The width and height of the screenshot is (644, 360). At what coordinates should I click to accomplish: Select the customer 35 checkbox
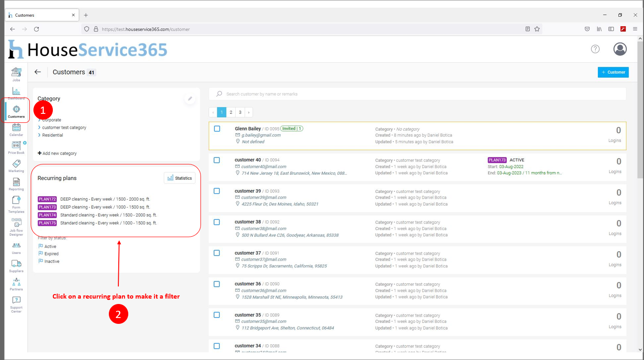point(217,315)
